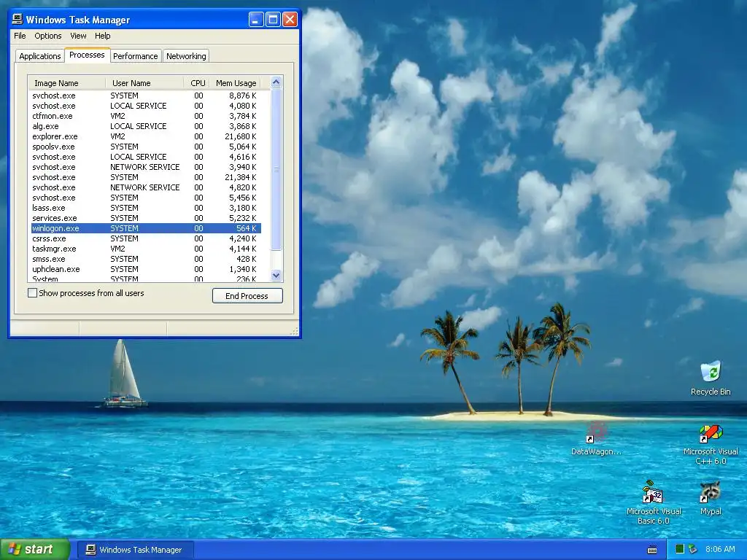Sort by User Name column header
This screenshot has height=560, width=747.
(144, 83)
